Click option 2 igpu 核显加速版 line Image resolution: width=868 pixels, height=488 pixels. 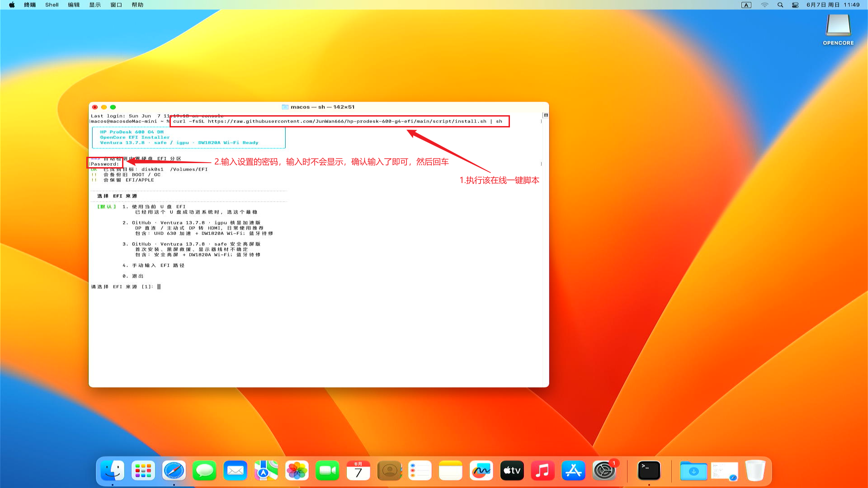click(192, 223)
